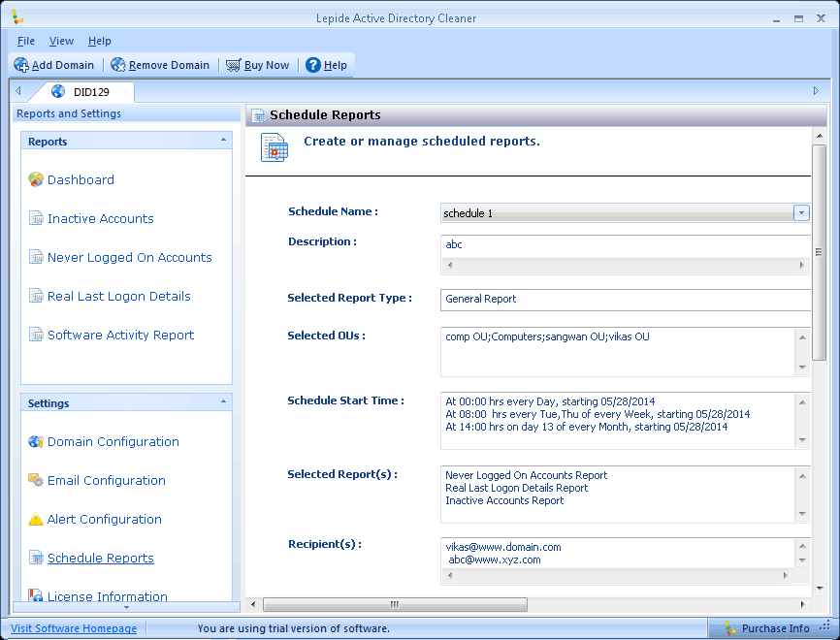Image resolution: width=840 pixels, height=640 pixels.
Task: Click main panel scroll-down arrow
Action: point(820,588)
